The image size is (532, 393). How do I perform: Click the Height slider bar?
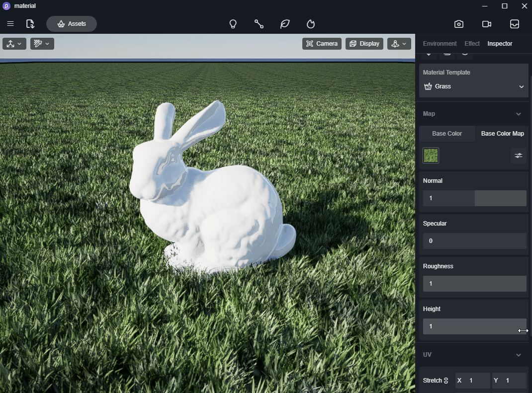point(475,326)
